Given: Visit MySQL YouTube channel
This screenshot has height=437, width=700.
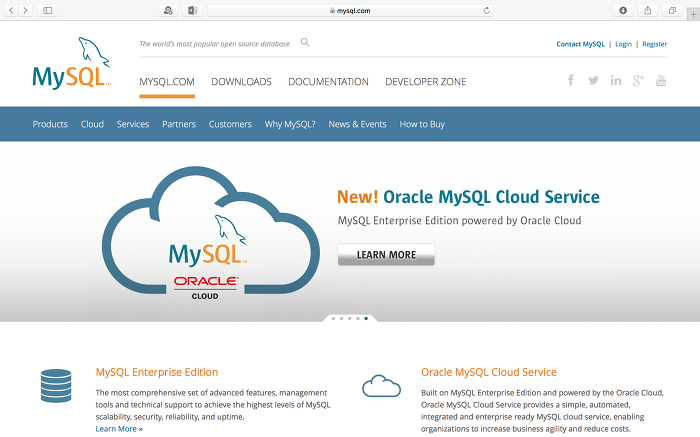Looking at the screenshot, I should (661, 80).
